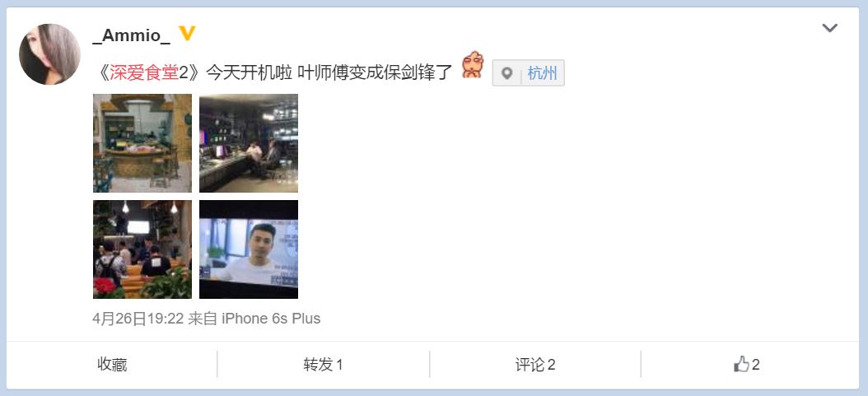Open 评论 2 comments section
This screenshot has width=868, height=396.
coord(535,365)
